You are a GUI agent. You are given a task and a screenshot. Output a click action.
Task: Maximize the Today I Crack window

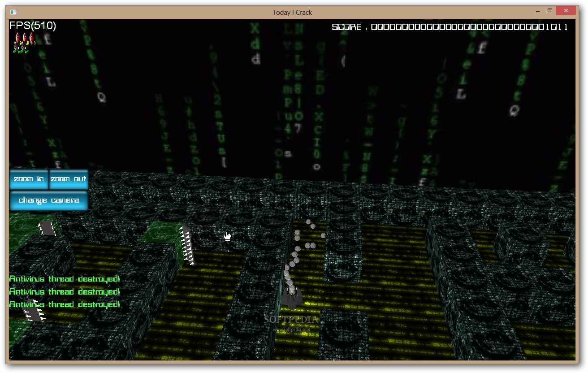[549, 10]
